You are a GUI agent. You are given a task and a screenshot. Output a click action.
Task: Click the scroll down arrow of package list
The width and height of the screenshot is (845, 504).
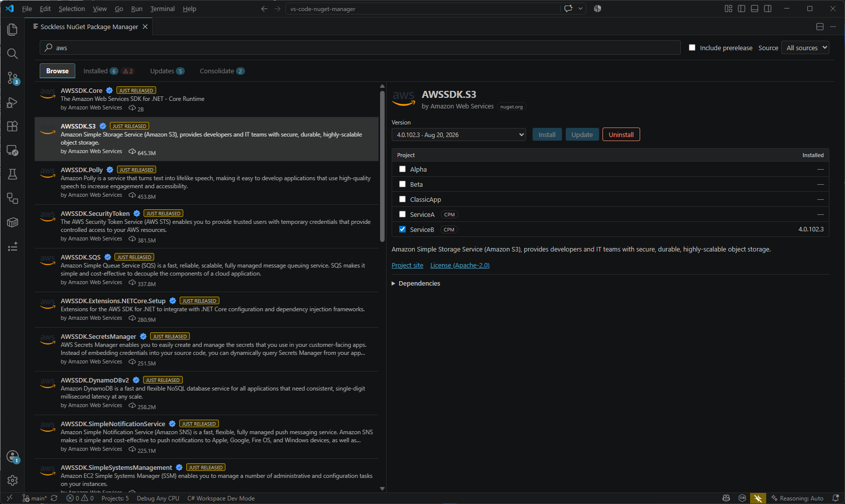click(x=382, y=488)
